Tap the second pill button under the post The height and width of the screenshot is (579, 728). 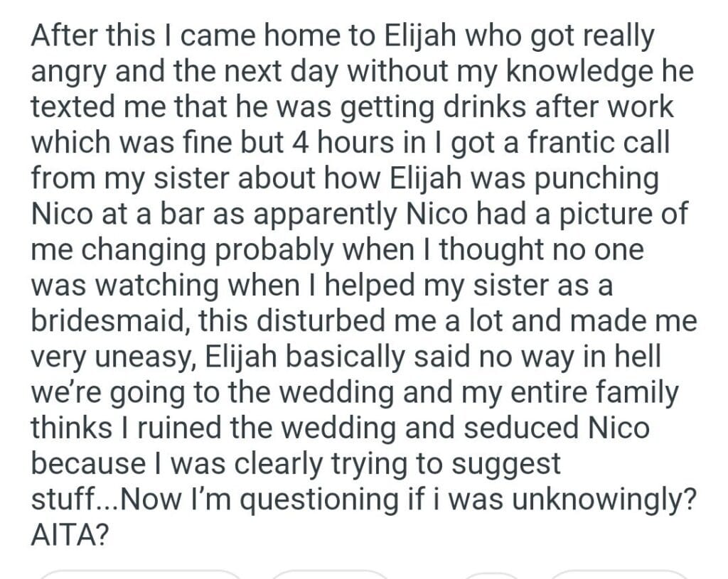point(329,574)
